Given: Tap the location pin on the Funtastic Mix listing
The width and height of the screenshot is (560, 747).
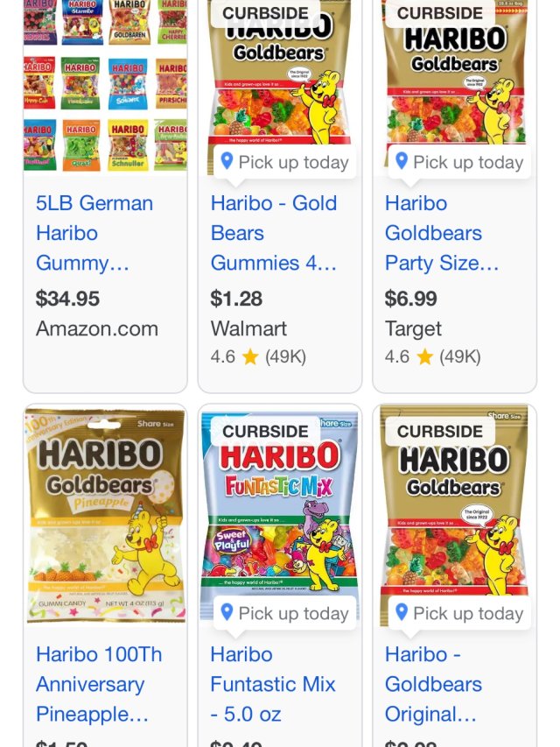Looking at the screenshot, I should click(x=227, y=612).
